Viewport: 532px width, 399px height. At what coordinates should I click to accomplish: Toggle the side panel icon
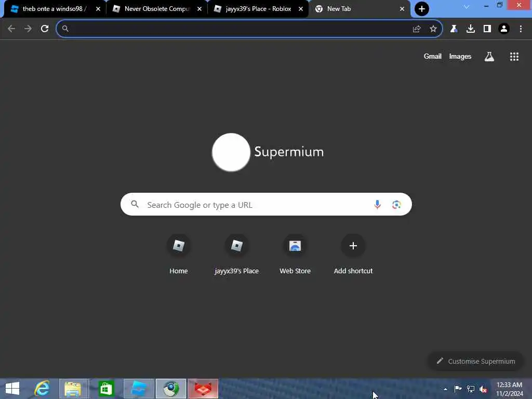coord(487,29)
